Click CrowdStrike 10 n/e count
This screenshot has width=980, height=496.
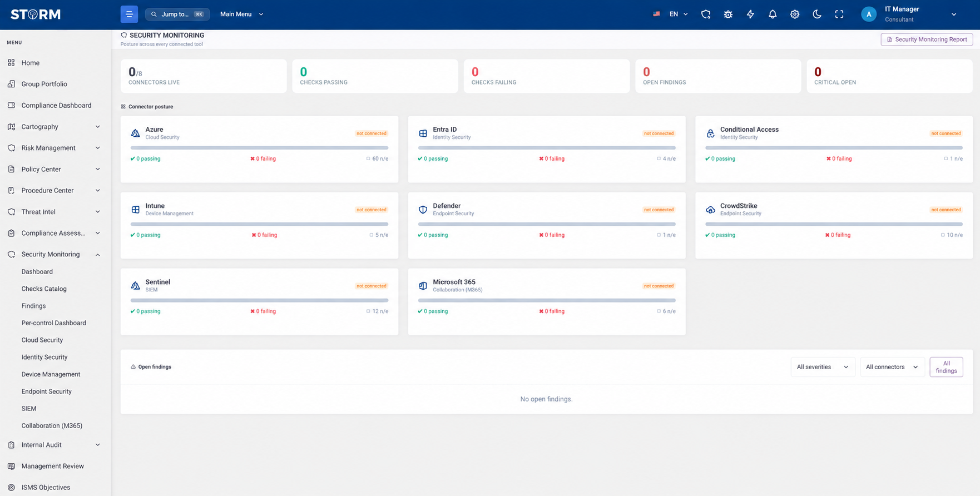tap(952, 235)
